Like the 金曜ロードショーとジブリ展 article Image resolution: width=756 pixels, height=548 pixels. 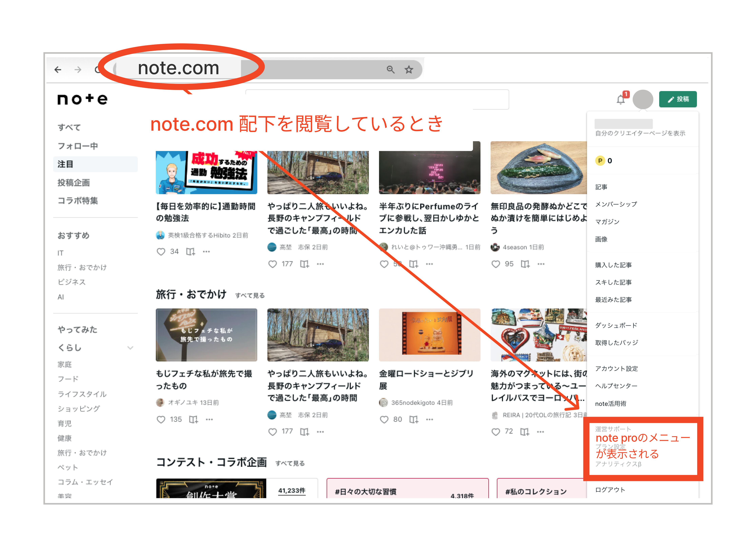click(384, 419)
